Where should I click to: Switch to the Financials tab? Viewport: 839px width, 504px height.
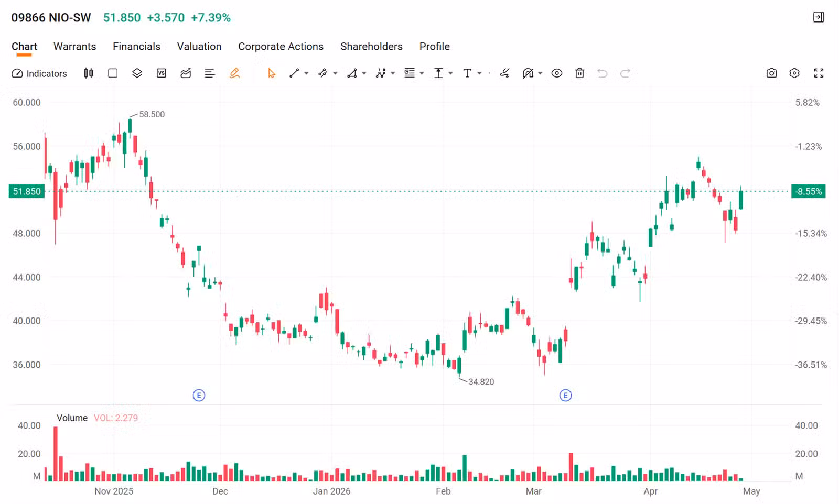point(136,47)
